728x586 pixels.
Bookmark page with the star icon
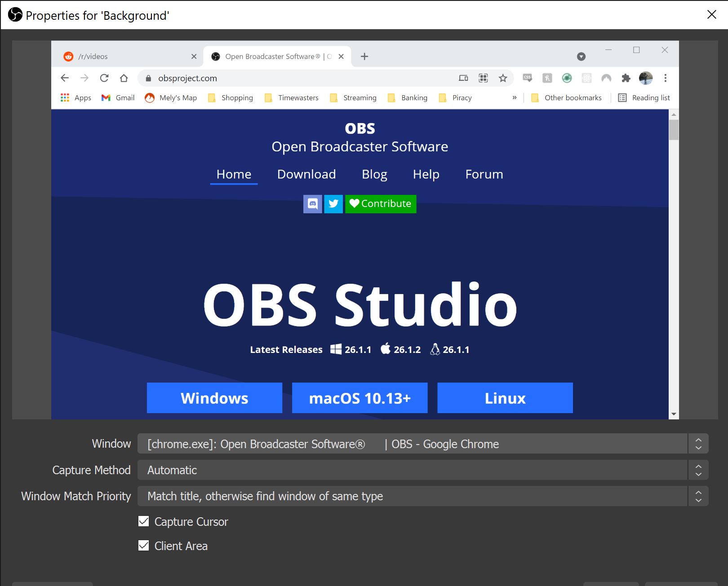click(x=503, y=78)
